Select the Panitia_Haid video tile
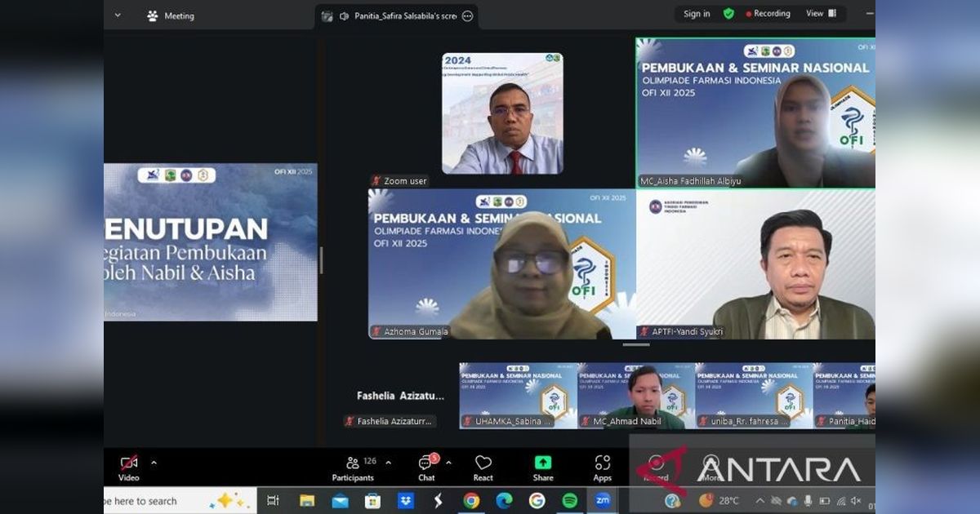 pos(844,396)
